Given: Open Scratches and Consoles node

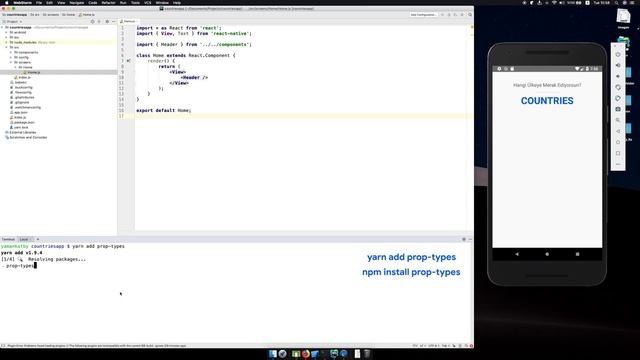Looking at the screenshot, I should (x=26, y=138).
